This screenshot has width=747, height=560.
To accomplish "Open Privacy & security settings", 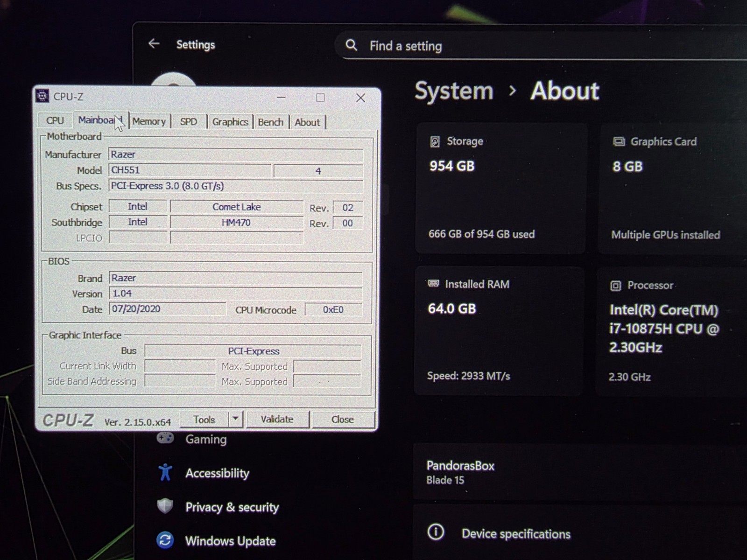I will (x=232, y=507).
